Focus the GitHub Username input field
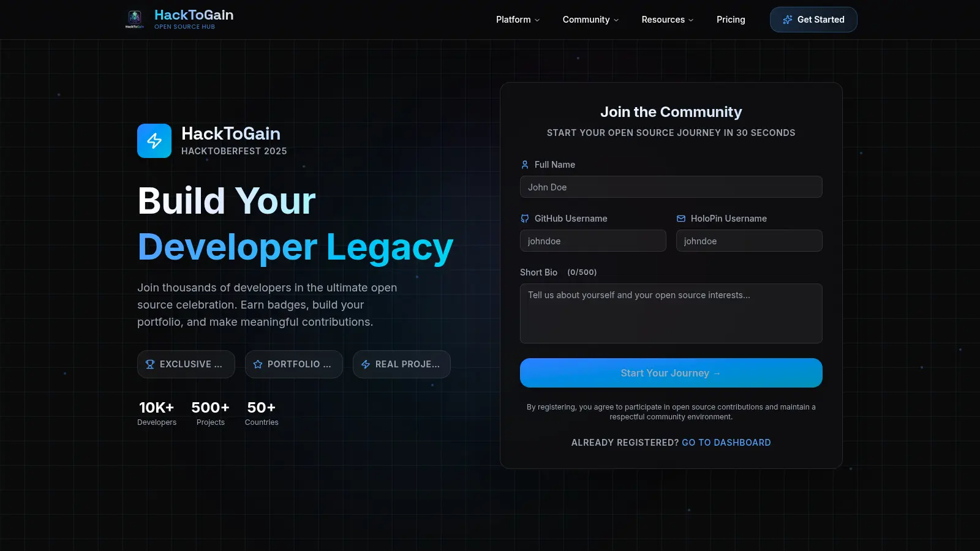The image size is (980, 551). click(x=593, y=241)
